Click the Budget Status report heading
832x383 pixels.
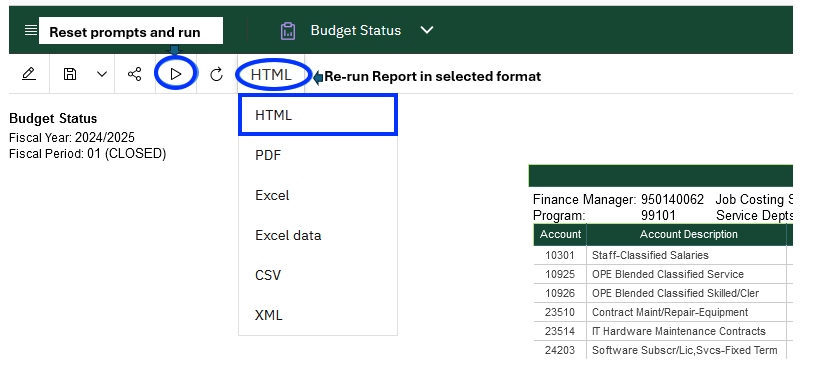tap(53, 118)
